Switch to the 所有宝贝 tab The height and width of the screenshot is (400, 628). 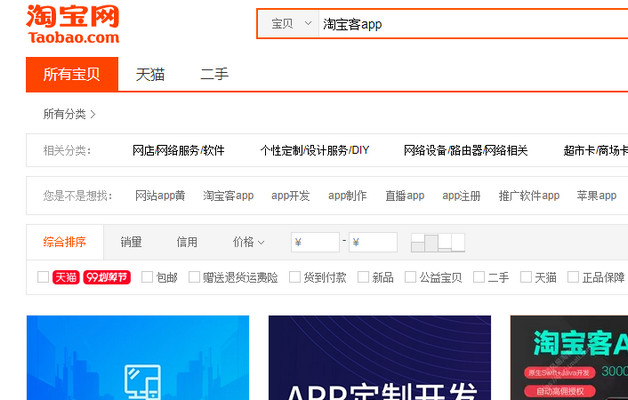[x=72, y=74]
